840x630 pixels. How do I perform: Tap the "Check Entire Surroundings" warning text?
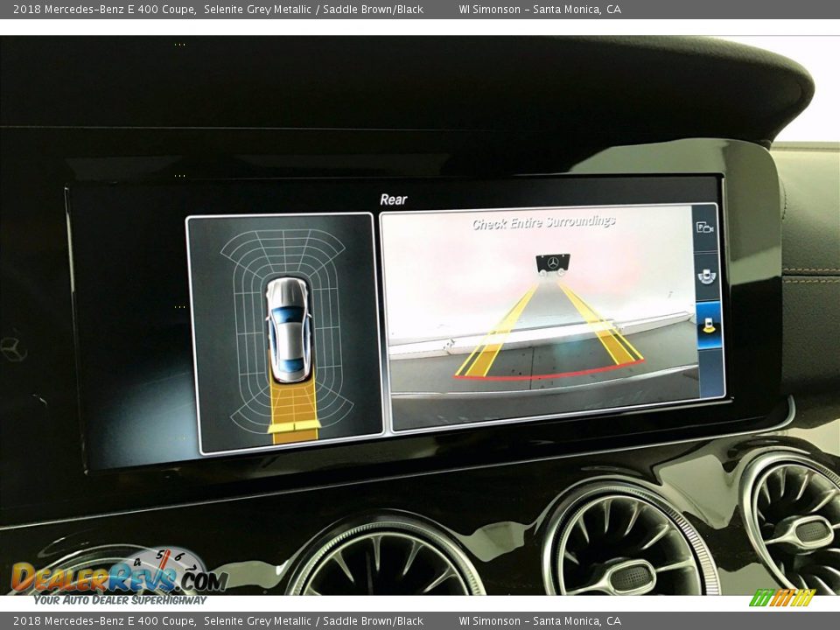click(543, 222)
